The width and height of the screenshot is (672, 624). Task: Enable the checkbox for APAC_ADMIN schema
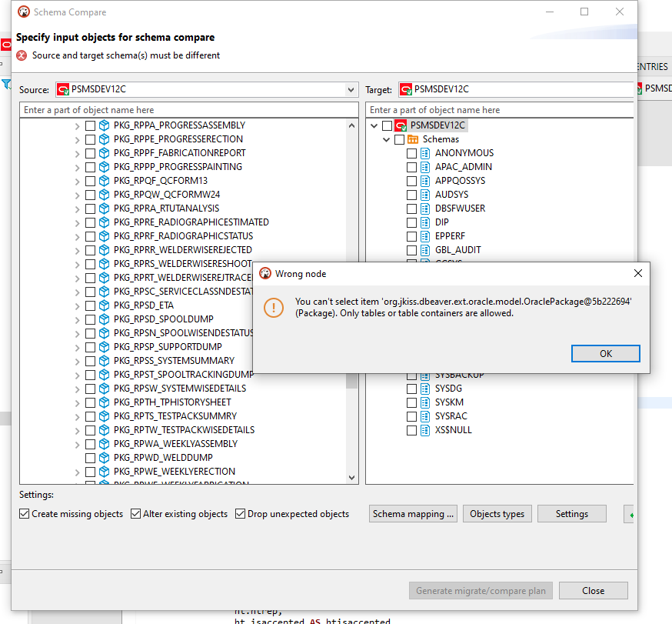(x=411, y=166)
